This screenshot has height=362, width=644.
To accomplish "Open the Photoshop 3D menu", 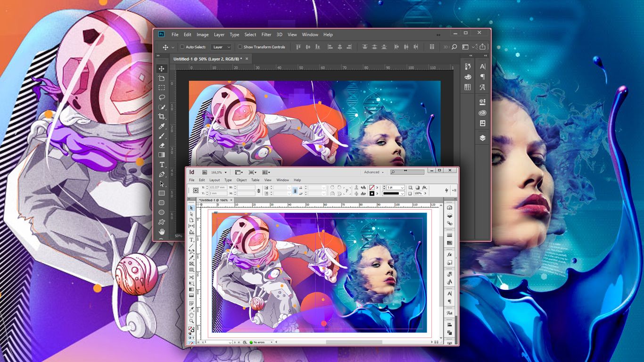I will point(280,34).
